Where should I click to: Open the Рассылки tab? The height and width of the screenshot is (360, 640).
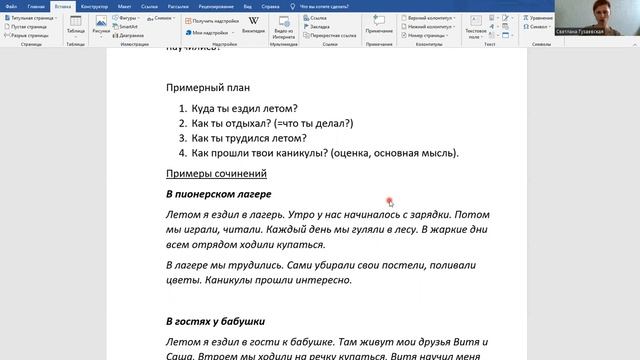pos(178,7)
